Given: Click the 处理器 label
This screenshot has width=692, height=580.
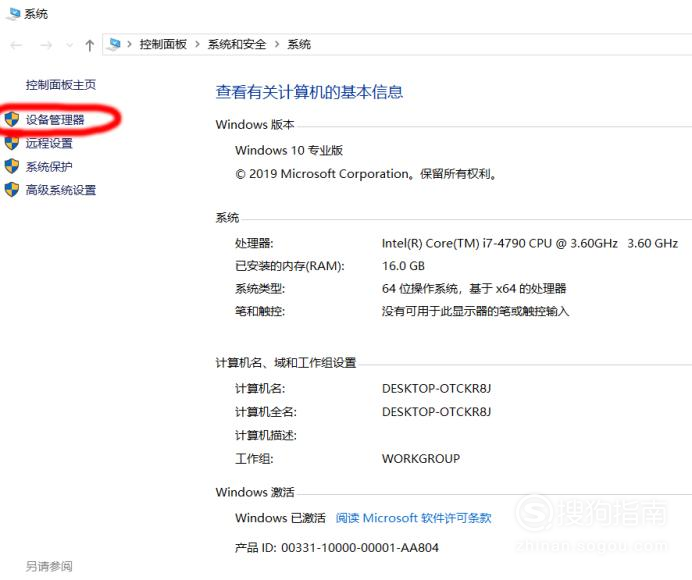Looking at the screenshot, I should point(254,243).
